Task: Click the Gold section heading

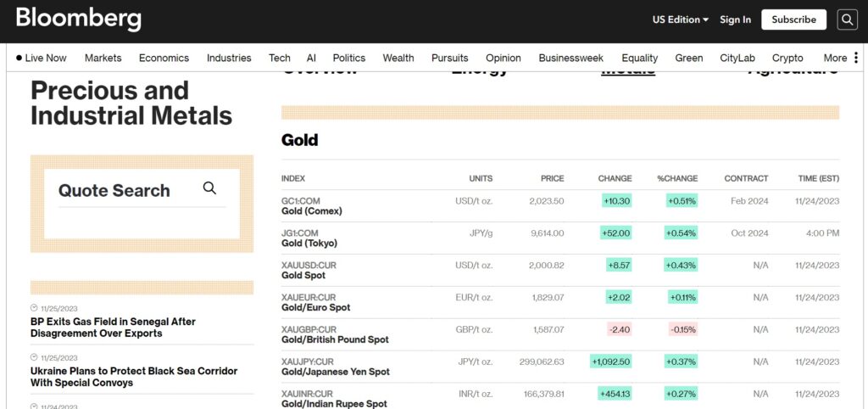Action: [299, 140]
